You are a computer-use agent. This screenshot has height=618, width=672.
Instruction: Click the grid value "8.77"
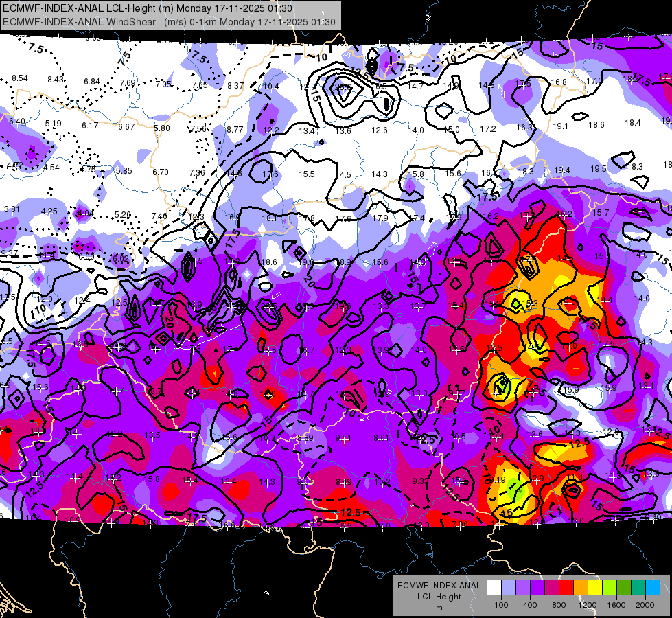pos(235,130)
